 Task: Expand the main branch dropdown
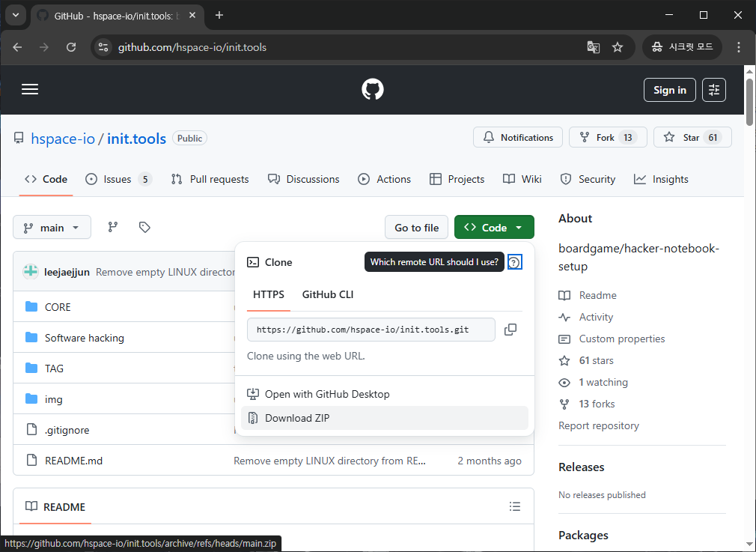click(52, 228)
